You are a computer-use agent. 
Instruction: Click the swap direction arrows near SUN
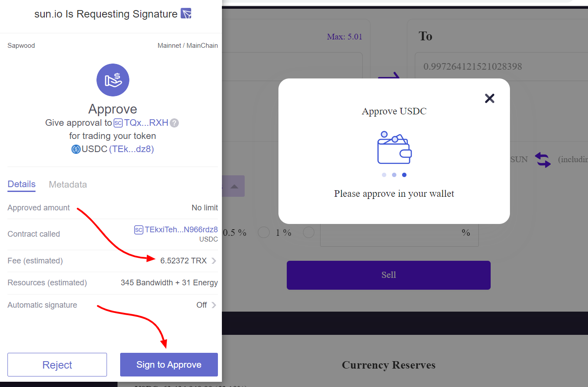(542, 160)
